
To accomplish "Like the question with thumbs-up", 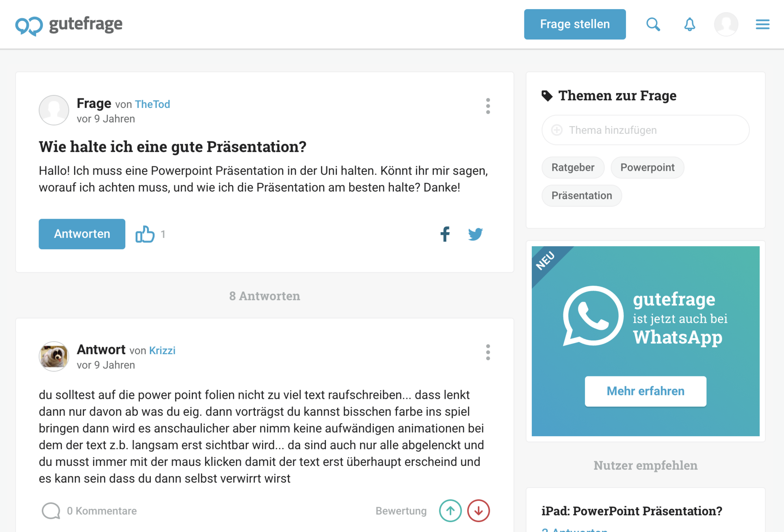I will pos(145,234).
